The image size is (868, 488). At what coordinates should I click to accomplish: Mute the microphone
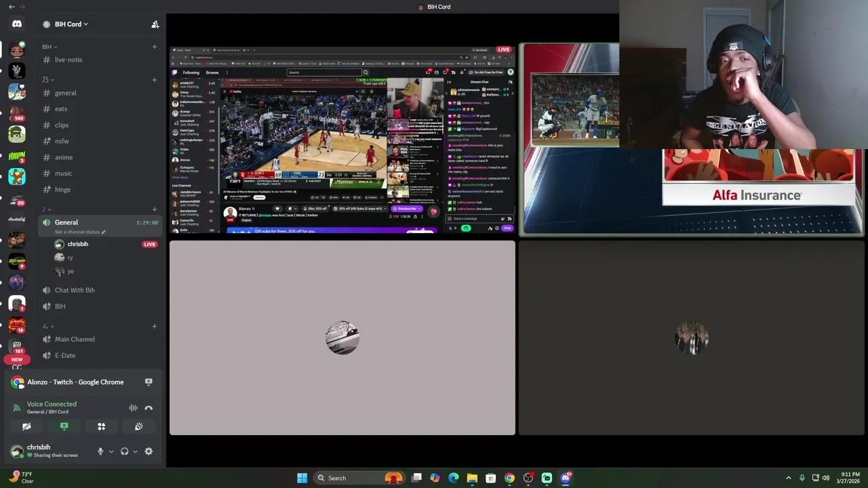100,451
